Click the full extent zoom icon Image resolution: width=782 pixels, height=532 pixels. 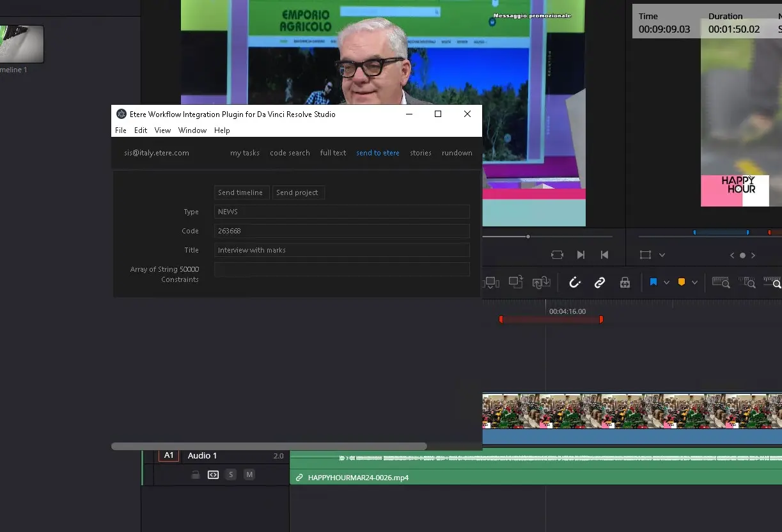[x=721, y=283]
